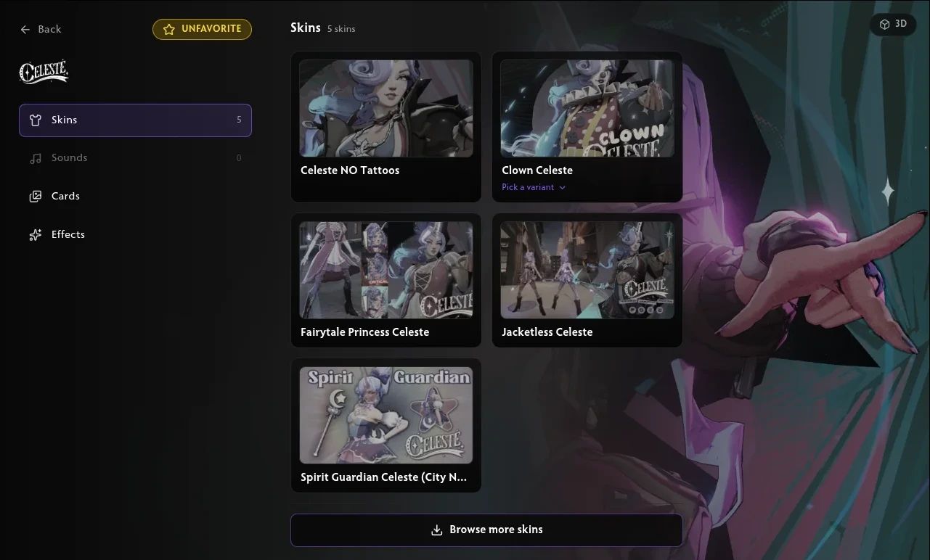
Task: Click the cube icon in the 3D button
Action: pyautogui.click(x=885, y=25)
